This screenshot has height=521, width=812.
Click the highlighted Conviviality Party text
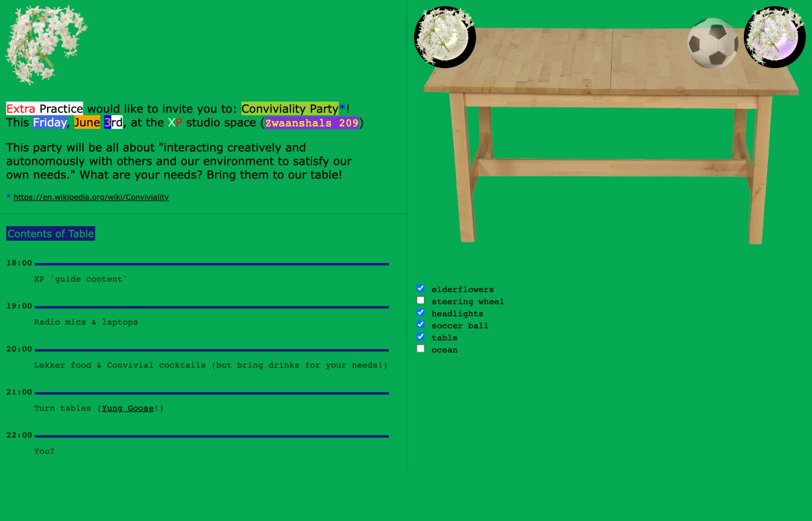click(x=290, y=109)
